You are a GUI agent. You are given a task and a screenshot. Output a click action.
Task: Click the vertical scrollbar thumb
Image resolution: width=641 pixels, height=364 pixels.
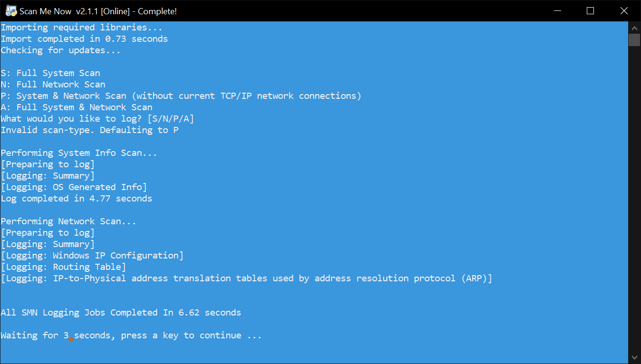click(x=634, y=39)
